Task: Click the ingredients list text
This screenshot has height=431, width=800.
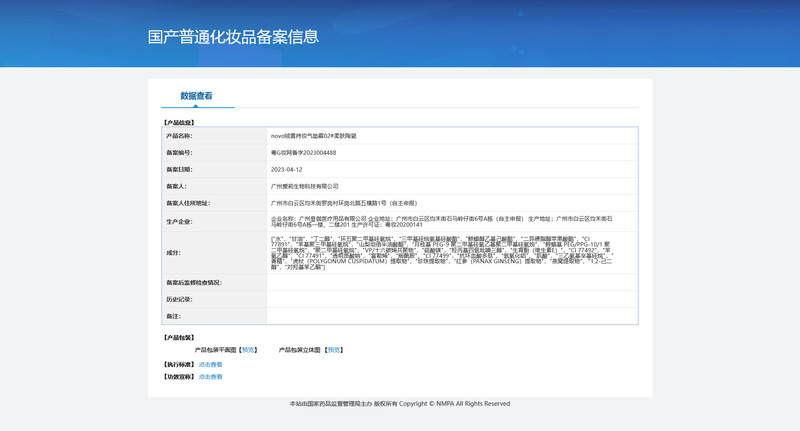Action: coord(442,252)
